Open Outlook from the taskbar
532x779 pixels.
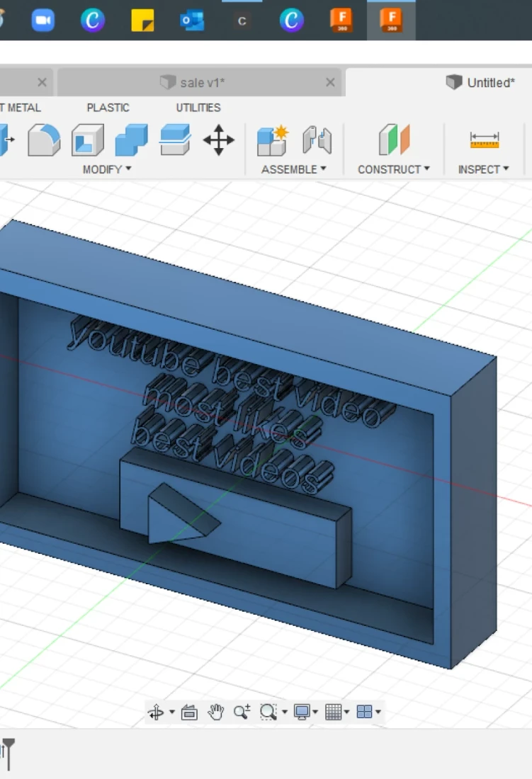[x=192, y=21]
